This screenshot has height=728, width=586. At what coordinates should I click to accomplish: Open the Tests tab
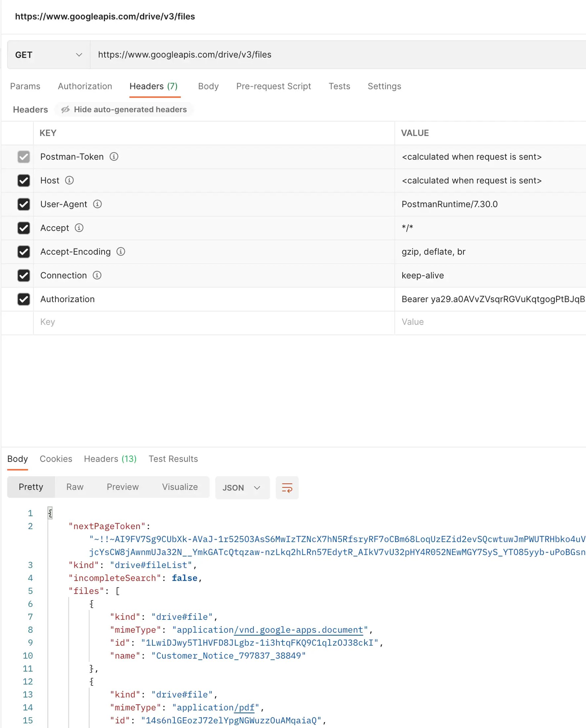339,86
